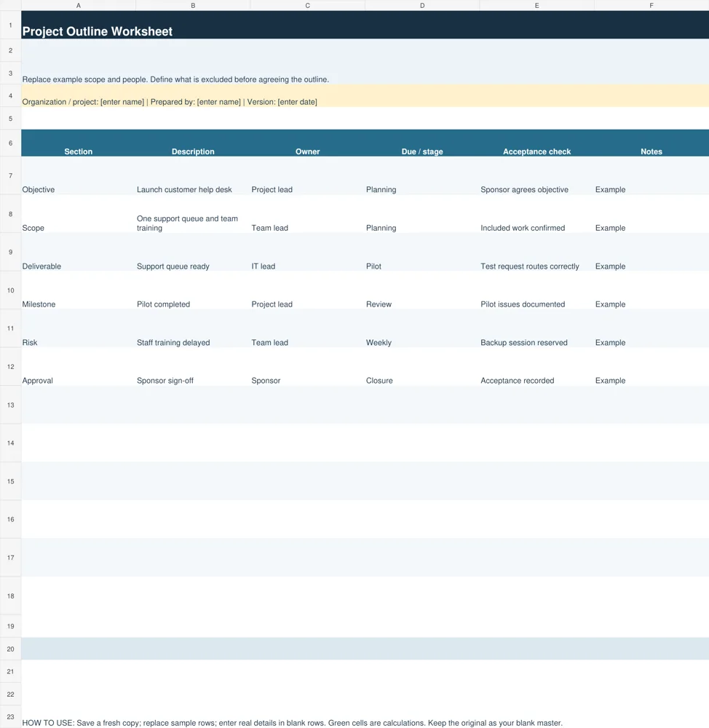Select the 'Risk' section cell
The image size is (709, 728).
(79, 328)
